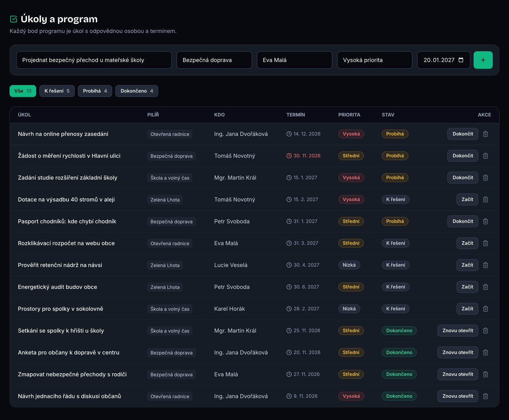Viewport: 509px width, 420px height.
Task: Click Dokončit for Návrh na online přenosy zasedání
Action: click(x=463, y=134)
